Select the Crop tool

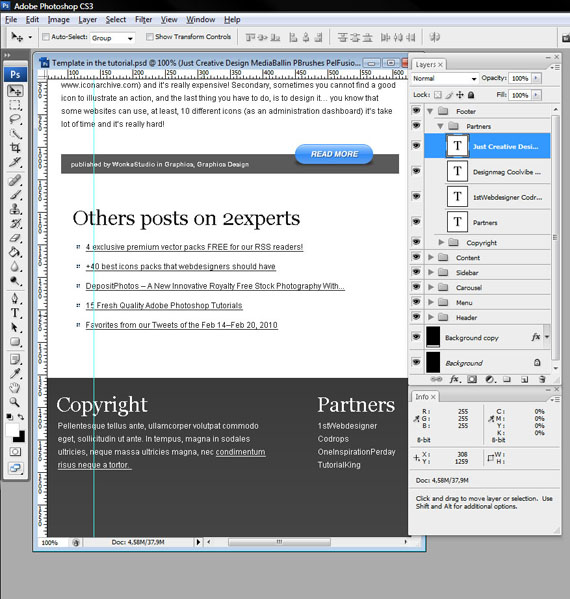15,148
